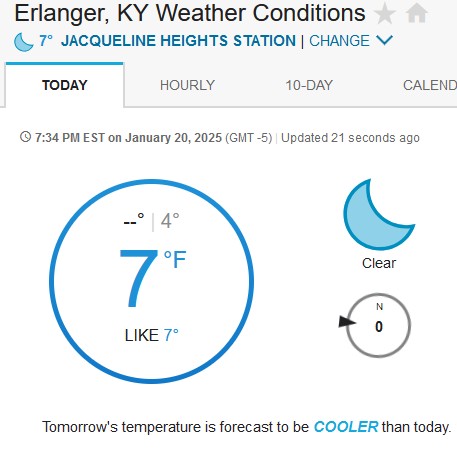Click the clock icon next to timestamp
Viewport: 457px width, 450px height.
click(x=25, y=137)
